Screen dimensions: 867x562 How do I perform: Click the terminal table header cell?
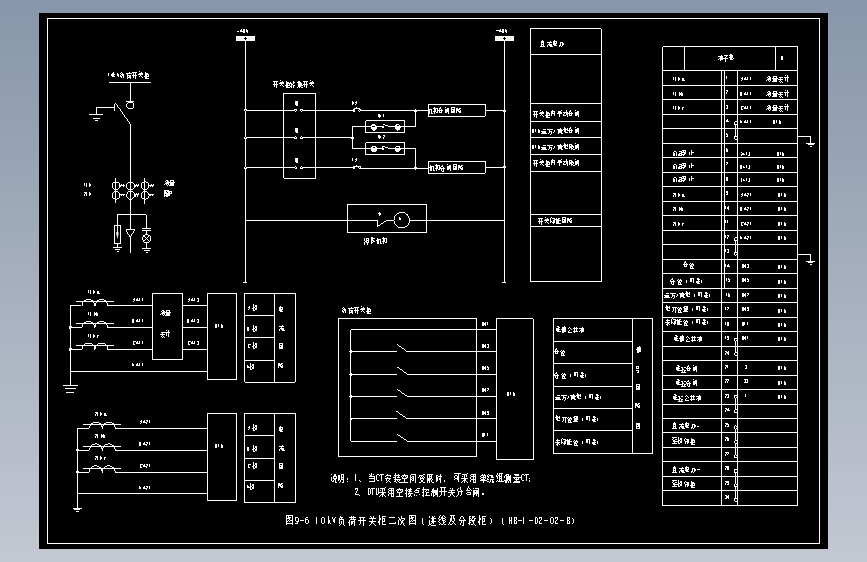[730, 58]
